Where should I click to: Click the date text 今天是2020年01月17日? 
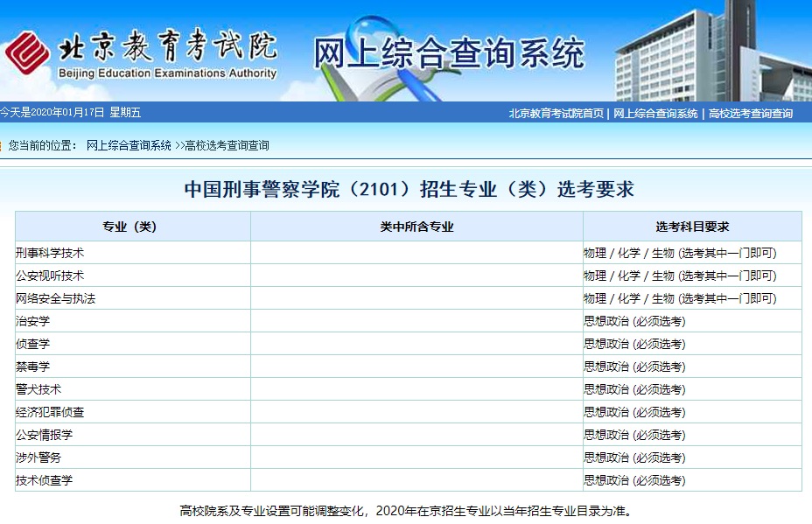pos(52,112)
